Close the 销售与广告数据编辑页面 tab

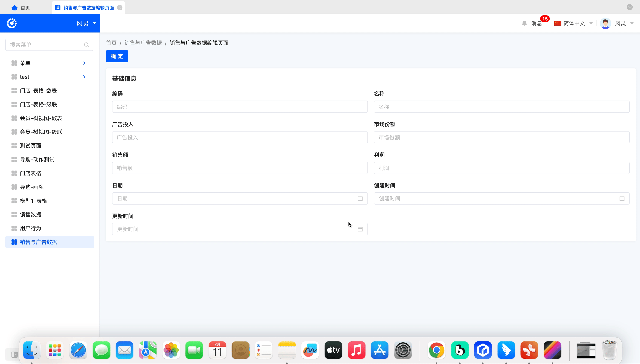[x=120, y=7]
